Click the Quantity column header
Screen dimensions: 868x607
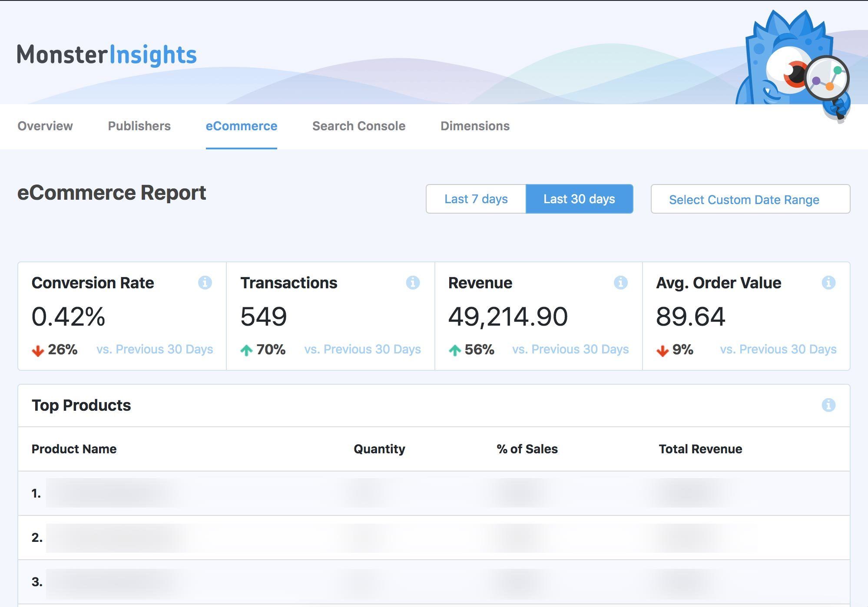pyautogui.click(x=379, y=449)
